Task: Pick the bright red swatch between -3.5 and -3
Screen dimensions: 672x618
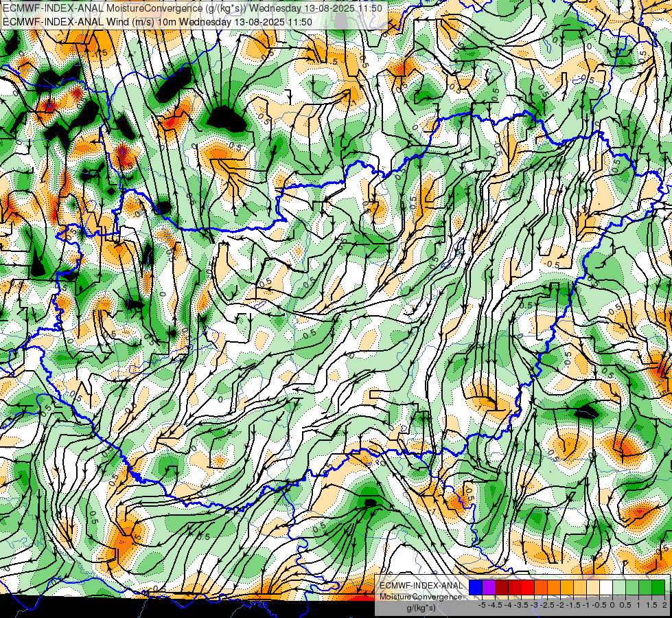Action: [528, 588]
